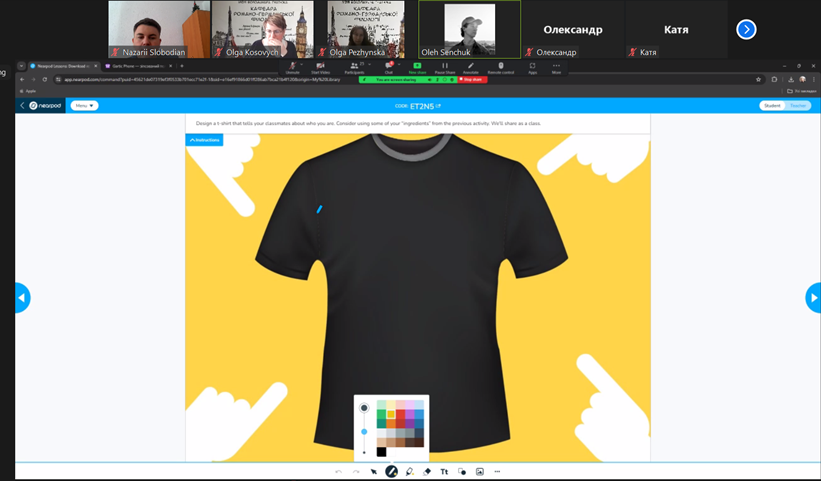The width and height of the screenshot is (821, 481).
Task: Unmute microphone in Zoom toolbar
Action: pos(292,68)
